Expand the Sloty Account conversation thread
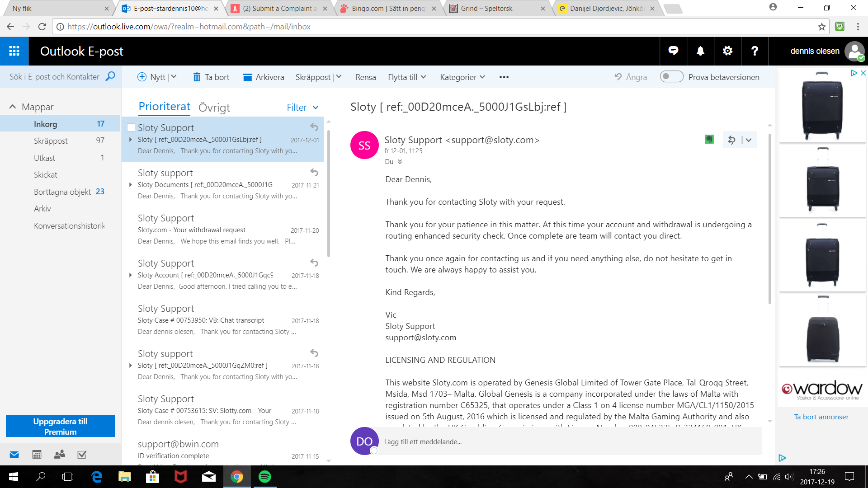 (x=130, y=275)
